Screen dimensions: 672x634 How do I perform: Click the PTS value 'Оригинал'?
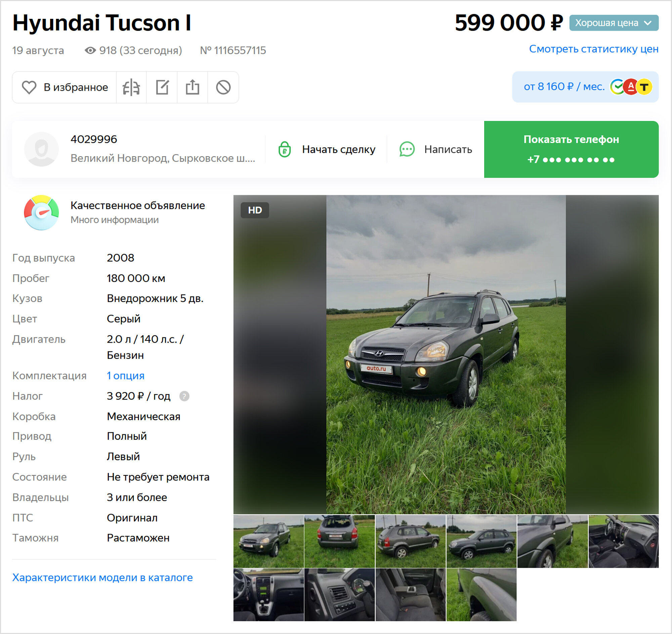pos(132,518)
